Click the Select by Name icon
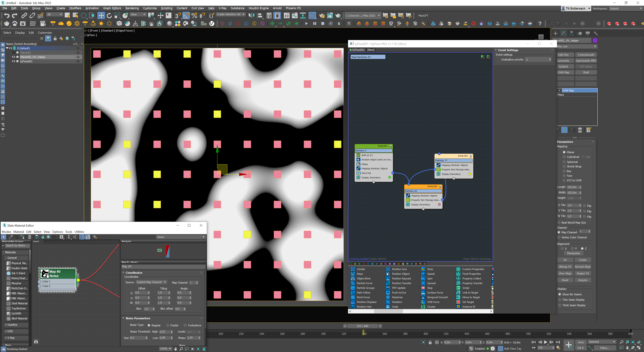The image size is (644, 352). 75,15
